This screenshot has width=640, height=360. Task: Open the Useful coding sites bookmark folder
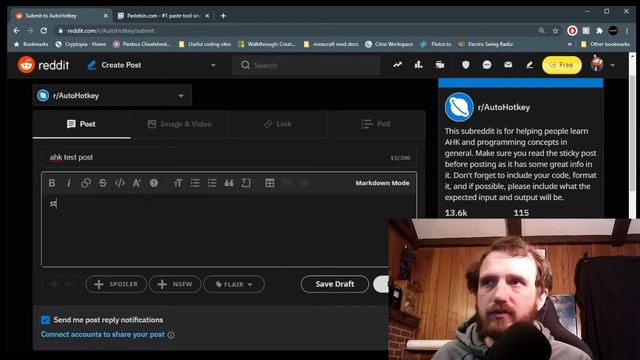click(x=205, y=44)
